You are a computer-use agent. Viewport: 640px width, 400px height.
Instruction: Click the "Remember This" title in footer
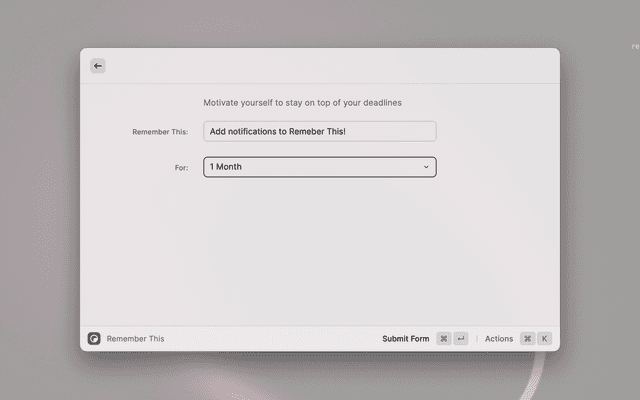point(136,339)
